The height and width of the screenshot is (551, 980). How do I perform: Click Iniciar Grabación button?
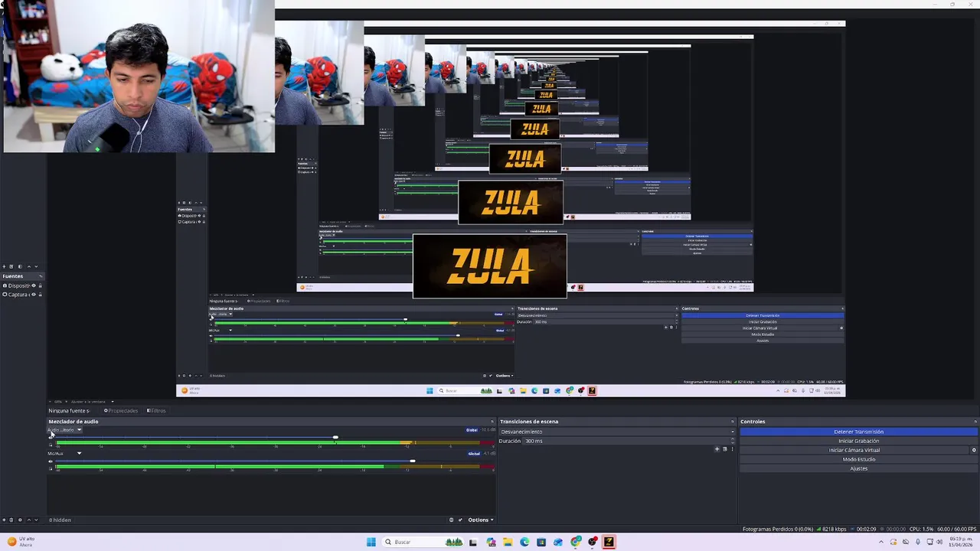(x=858, y=441)
